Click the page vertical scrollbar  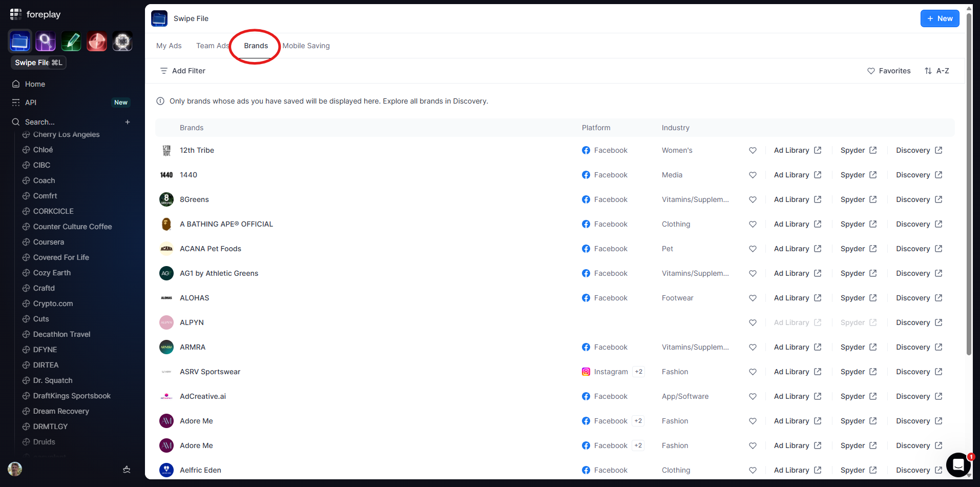coord(969,185)
